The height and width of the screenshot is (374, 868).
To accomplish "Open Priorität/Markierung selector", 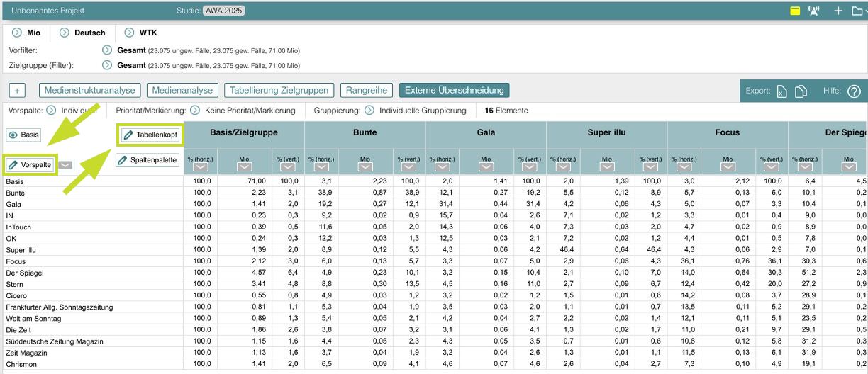I will 195,110.
